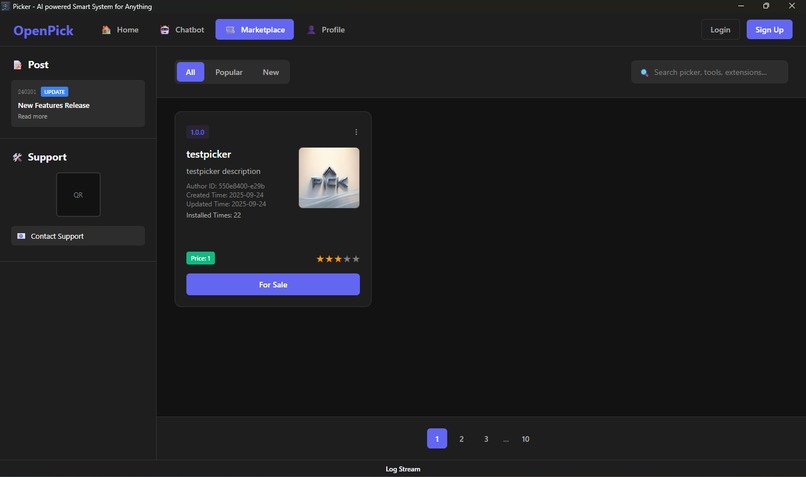Click the UPDATE badge on the post
This screenshot has height=477, width=806.
coord(54,92)
